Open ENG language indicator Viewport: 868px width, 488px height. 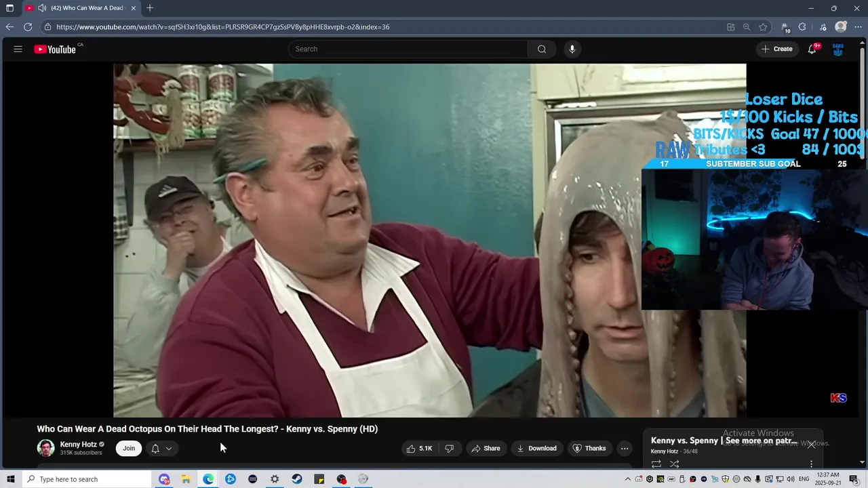click(x=804, y=479)
